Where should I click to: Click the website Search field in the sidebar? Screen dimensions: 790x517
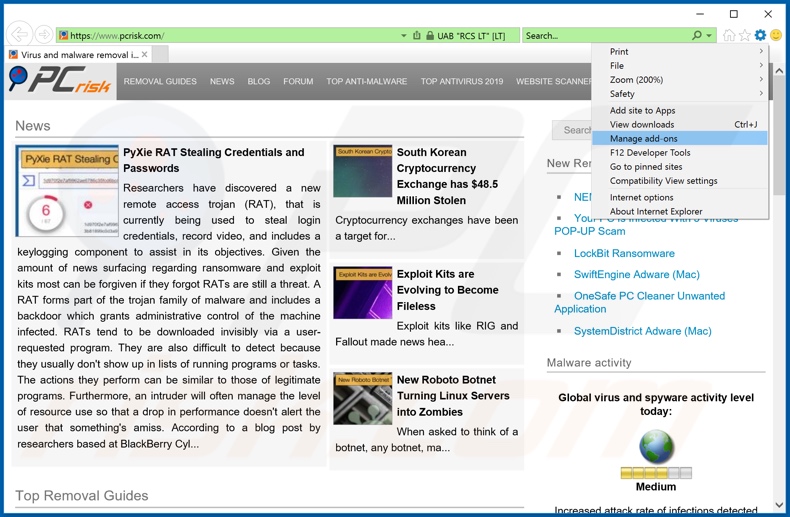[572, 130]
